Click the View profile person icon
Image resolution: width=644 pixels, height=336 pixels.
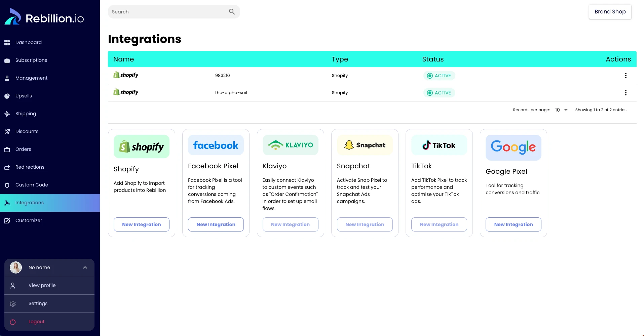pyautogui.click(x=13, y=285)
